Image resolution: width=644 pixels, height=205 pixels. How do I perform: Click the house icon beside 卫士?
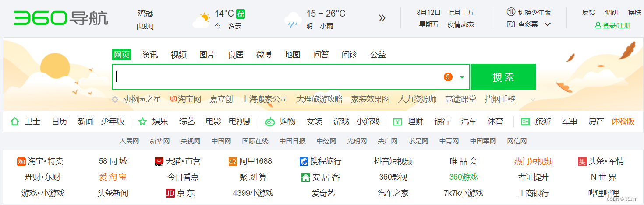click(x=15, y=122)
